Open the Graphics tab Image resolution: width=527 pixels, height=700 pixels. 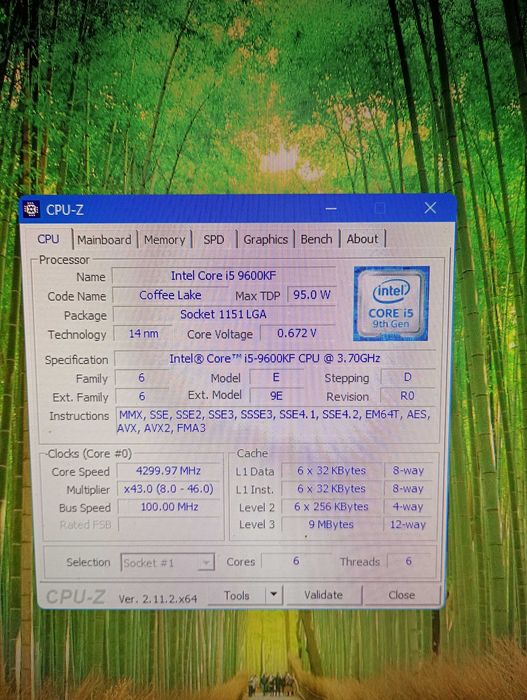[265, 239]
